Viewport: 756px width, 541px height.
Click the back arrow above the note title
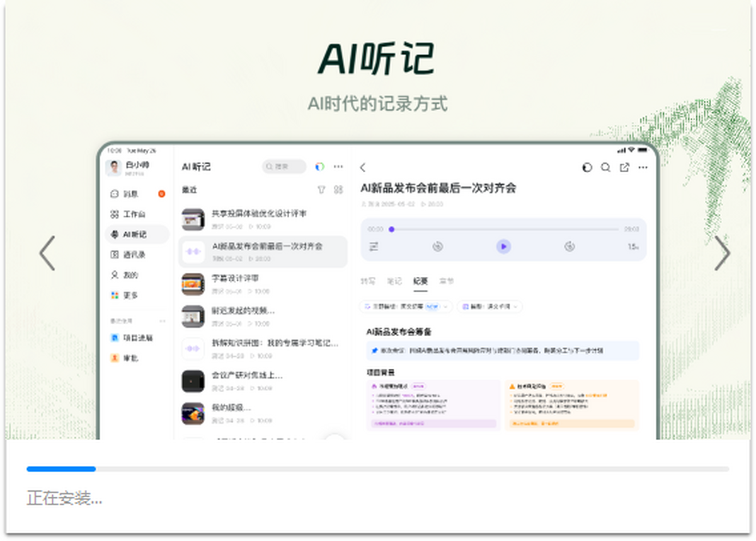[363, 168]
